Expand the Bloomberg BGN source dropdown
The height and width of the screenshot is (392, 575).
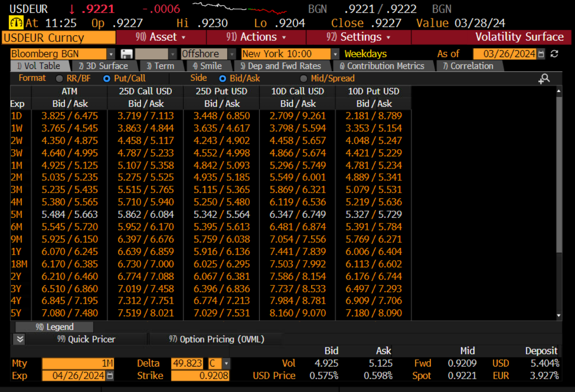111,54
